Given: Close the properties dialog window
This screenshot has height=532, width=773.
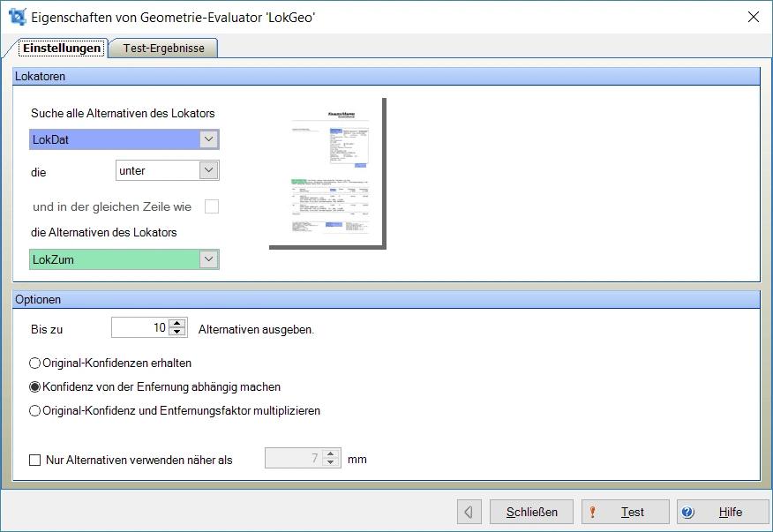Looking at the screenshot, I should coord(753,17).
